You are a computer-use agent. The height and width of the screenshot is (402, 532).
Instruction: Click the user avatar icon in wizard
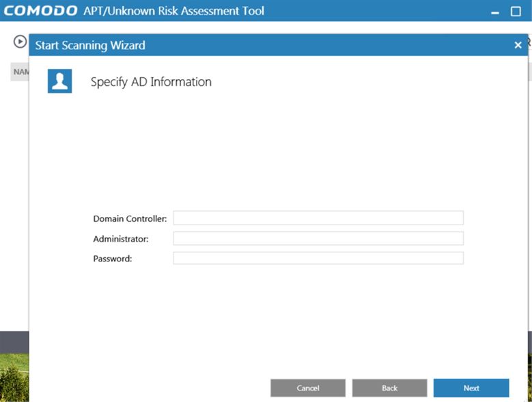(59, 81)
